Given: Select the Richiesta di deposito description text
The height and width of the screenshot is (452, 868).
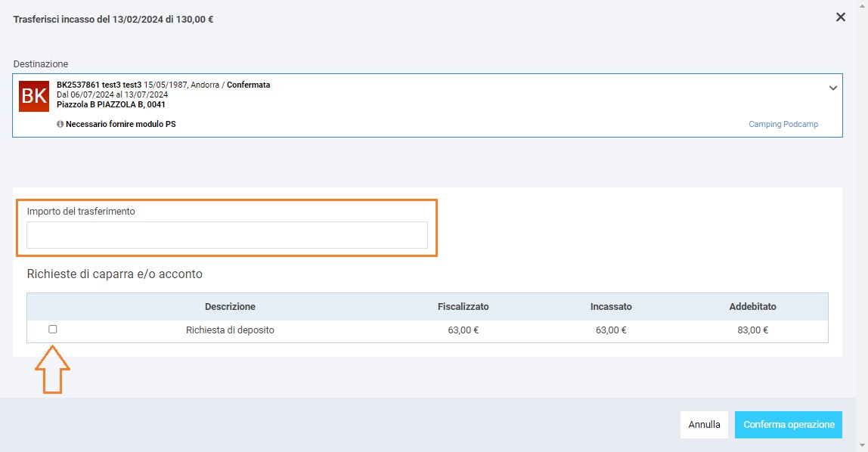Looking at the screenshot, I should pyautogui.click(x=230, y=330).
